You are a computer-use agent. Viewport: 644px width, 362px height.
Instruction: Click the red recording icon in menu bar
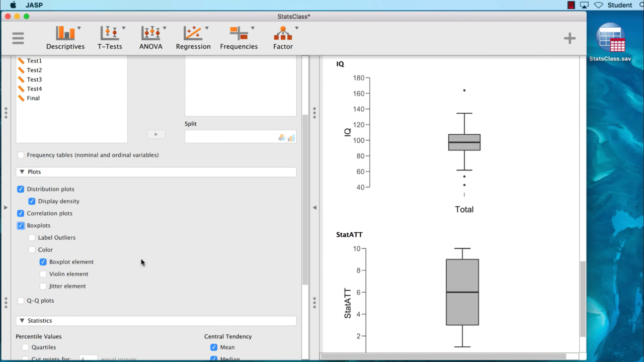point(571,5)
